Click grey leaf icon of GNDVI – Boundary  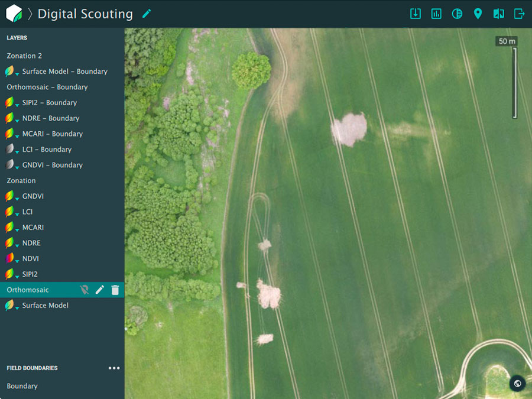point(9,164)
